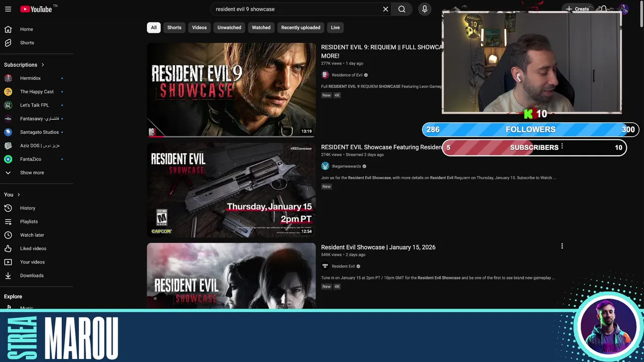Click the Explore section heading
The height and width of the screenshot is (362, 644).
click(x=13, y=297)
